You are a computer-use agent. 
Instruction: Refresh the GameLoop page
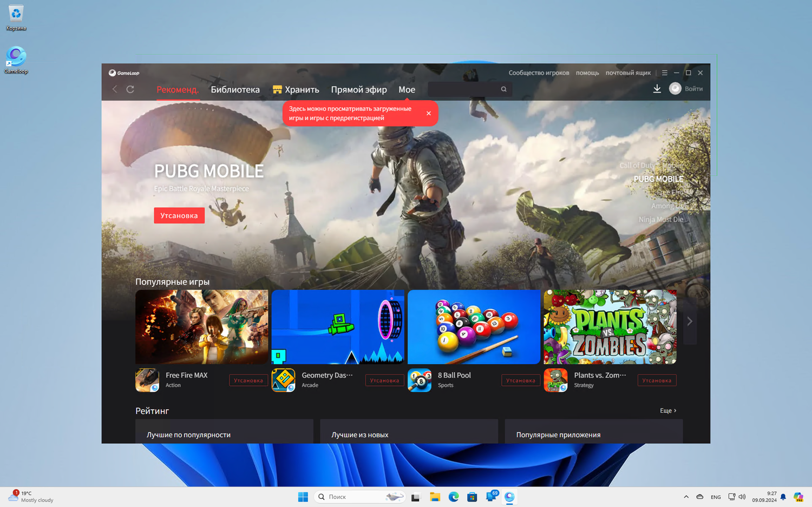tap(130, 89)
